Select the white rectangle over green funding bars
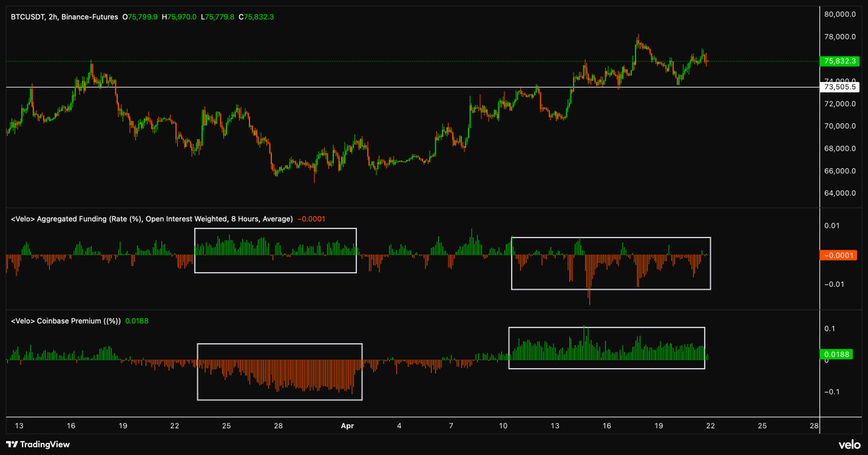 (276, 250)
